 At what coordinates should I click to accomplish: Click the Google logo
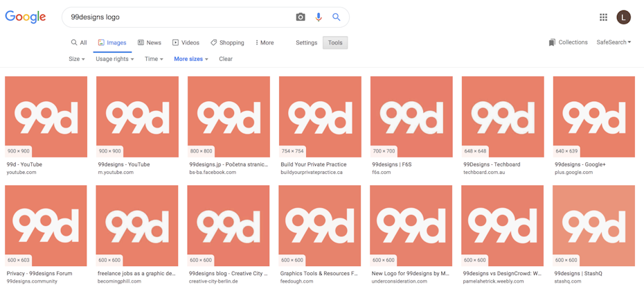26,17
